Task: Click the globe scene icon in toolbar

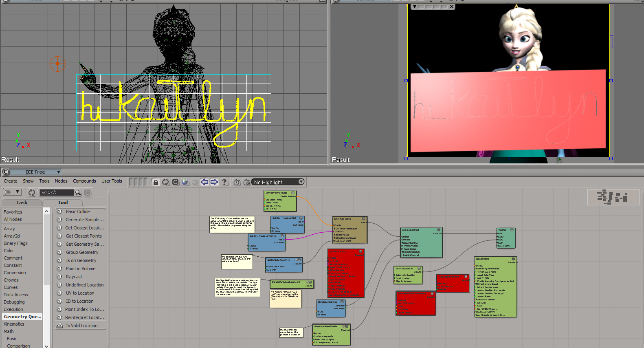Action: tap(185, 182)
